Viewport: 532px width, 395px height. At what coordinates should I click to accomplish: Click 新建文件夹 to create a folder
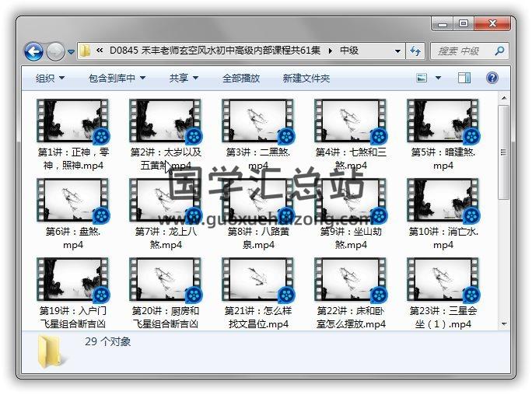(306, 79)
